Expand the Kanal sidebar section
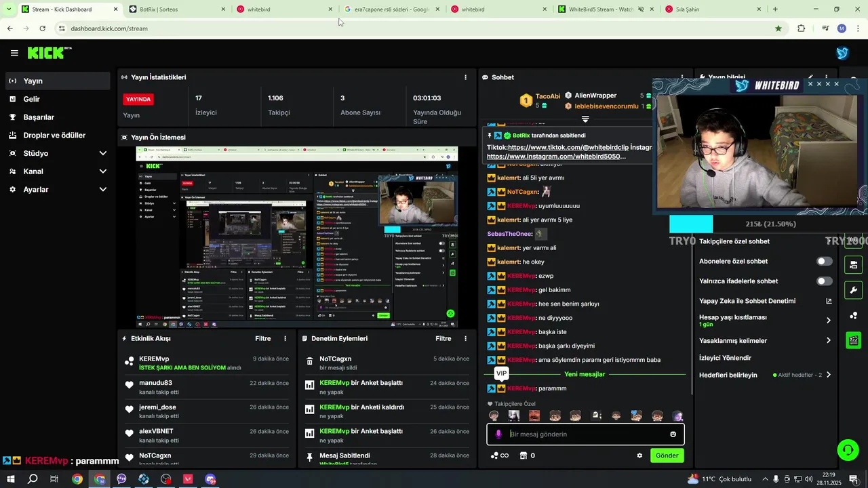868x488 pixels. 57,171
